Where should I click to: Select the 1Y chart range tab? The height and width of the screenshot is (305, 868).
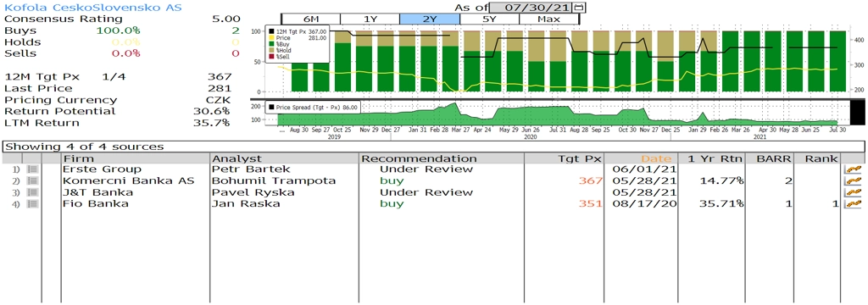pyautogui.click(x=370, y=19)
